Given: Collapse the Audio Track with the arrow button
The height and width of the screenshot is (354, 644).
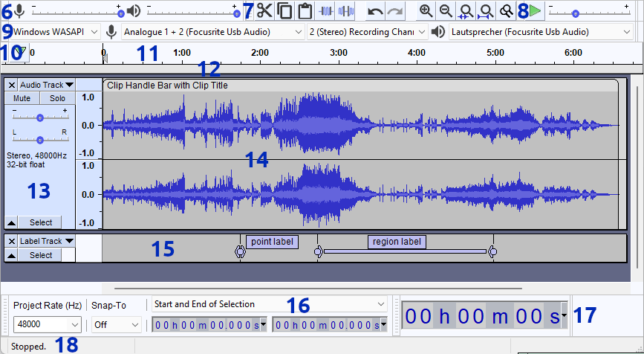Looking at the screenshot, I should (x=12, y=222).
